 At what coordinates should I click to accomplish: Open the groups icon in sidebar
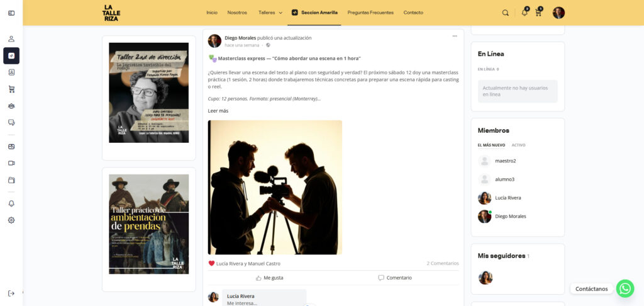click(x=11, y=106)
